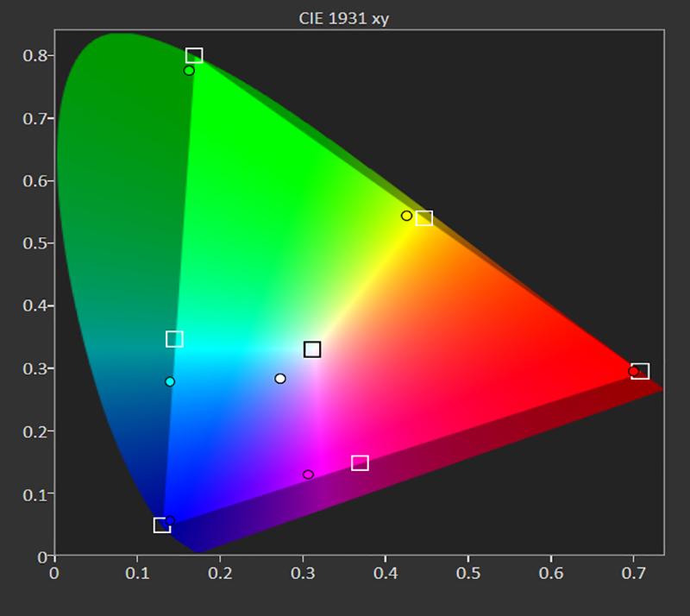Select the cyan target square marker
The image size is (690, 616).
point(174,339)
